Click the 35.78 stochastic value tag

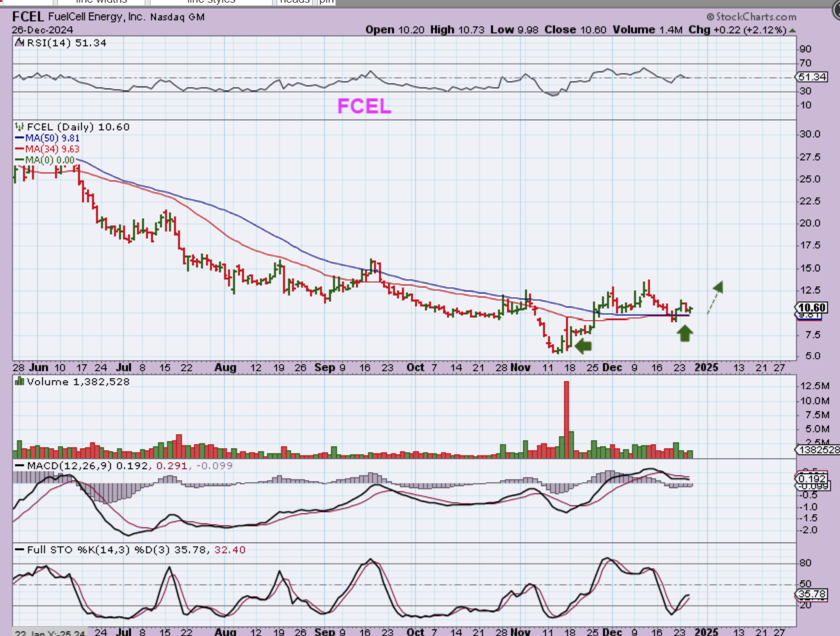(x=812, y=594)
